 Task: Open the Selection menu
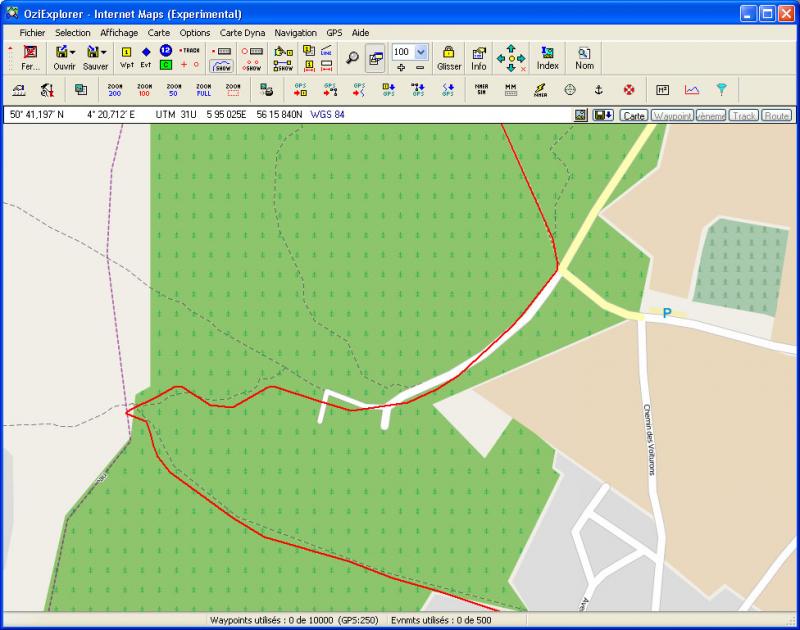(72, 33)
